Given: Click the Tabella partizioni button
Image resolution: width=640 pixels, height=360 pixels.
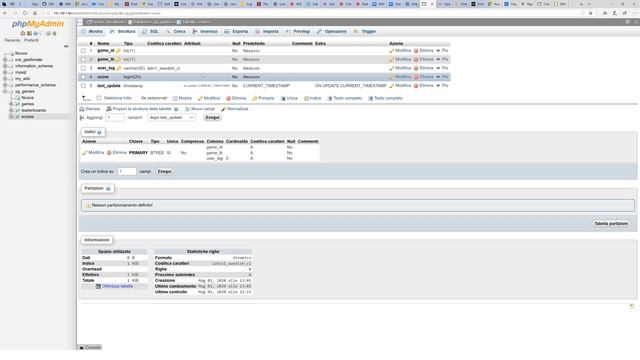Looking at the screenshot, I should tap(611, 224).
